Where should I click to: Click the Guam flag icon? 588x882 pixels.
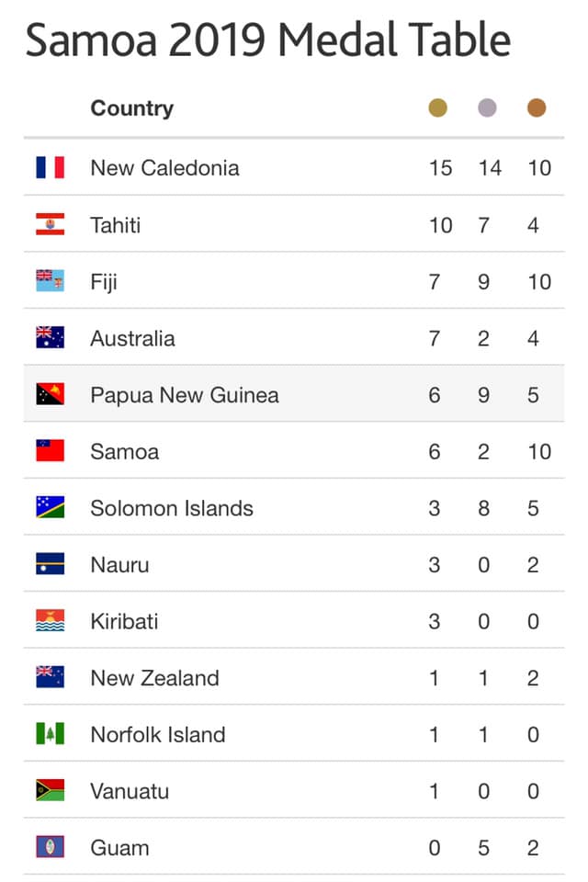pos(51,847)
